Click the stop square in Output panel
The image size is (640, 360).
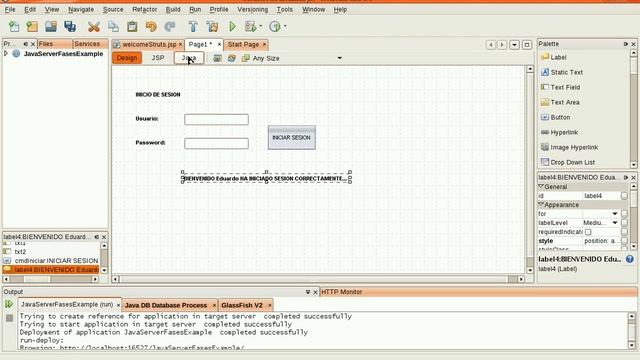tap(9, 318)
